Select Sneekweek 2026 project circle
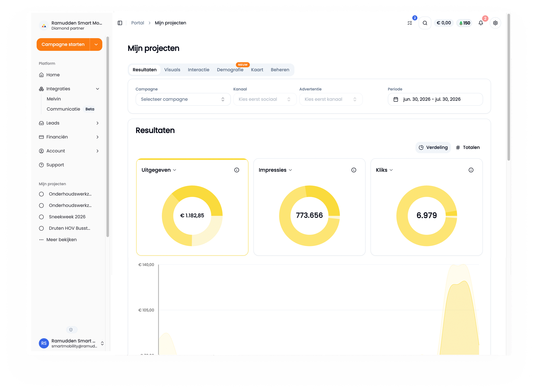 click(x=41, y=217)
